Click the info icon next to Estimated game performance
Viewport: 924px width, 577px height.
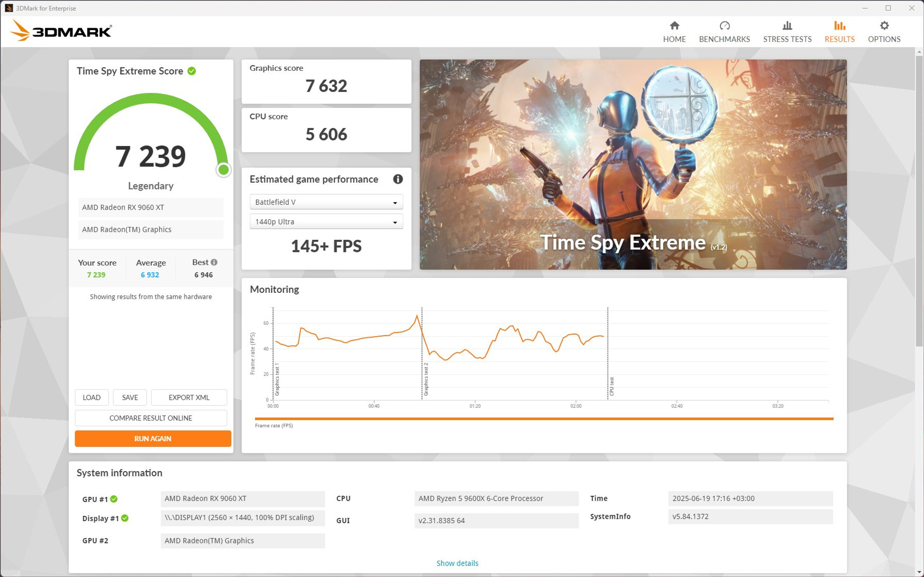tap(398, 179)
